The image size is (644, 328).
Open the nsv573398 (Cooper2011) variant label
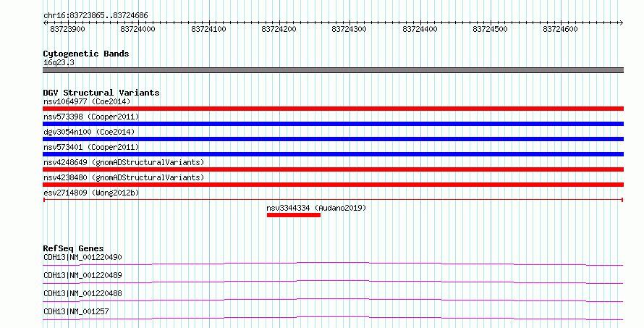(x=91, y=117)
